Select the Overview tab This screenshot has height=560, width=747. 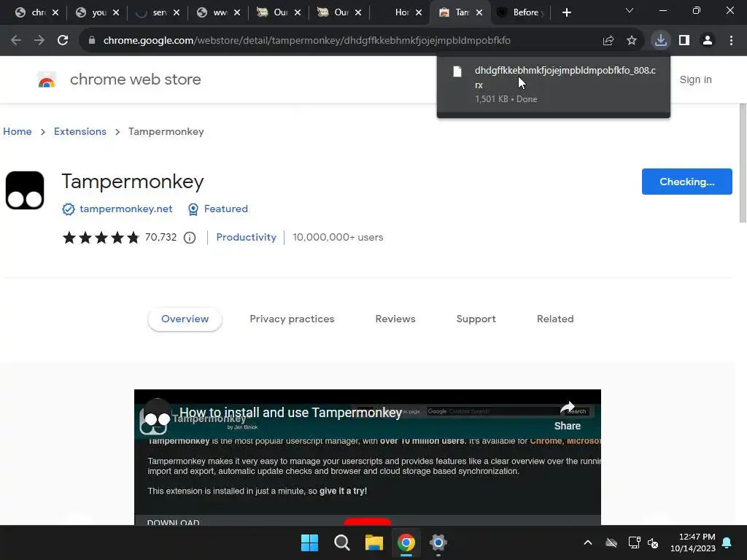tap(185, 319)
